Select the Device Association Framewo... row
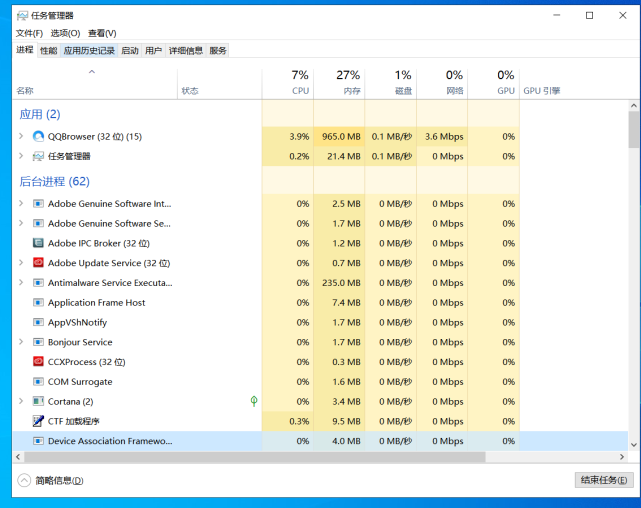Image resolution: width=641 pixels, height=508 pixels. pos(320,441)
